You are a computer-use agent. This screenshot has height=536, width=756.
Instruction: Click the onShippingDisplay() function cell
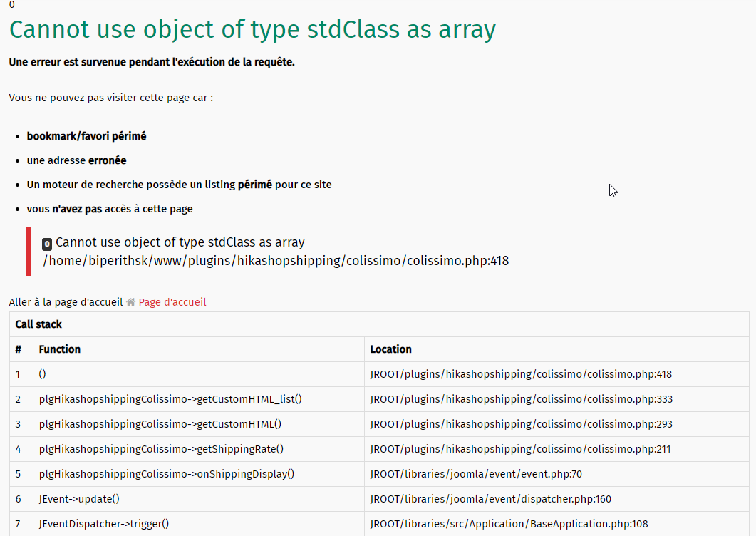167,474
